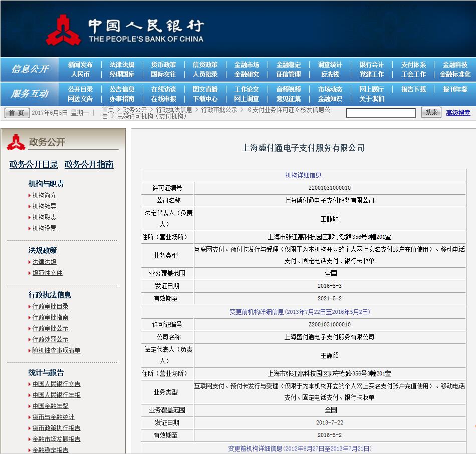Open 机构职责 sidebar link
The width and height of the screenshot is (476, 454).
[44, 217]
